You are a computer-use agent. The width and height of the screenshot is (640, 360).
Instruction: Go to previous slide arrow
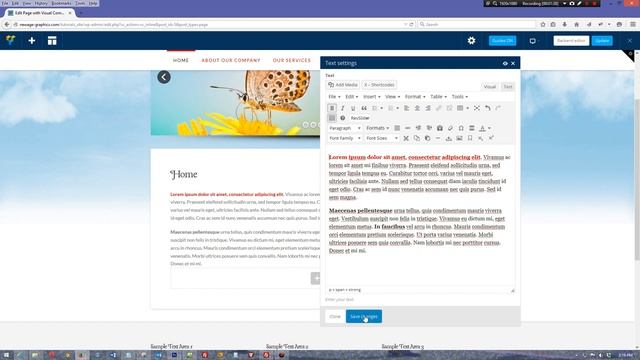[x=164, y=77]
